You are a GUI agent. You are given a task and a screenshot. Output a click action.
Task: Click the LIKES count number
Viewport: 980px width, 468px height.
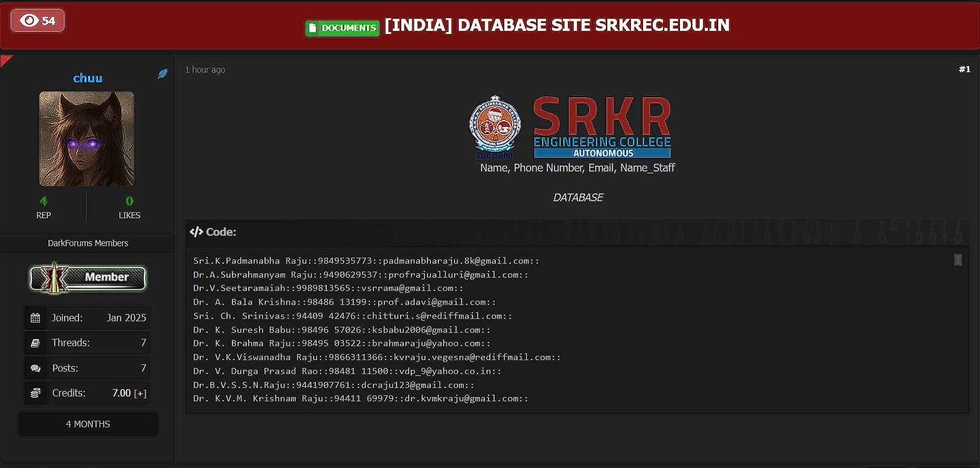129,201
